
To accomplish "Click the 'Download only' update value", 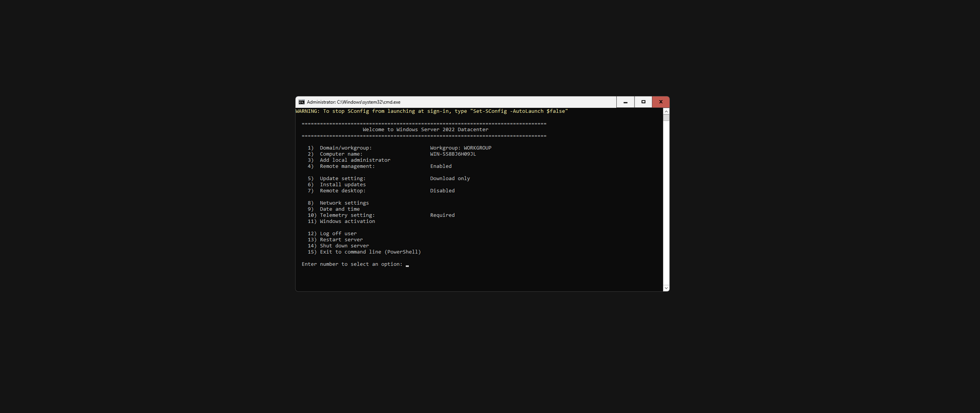I will [x=450, y=179].
